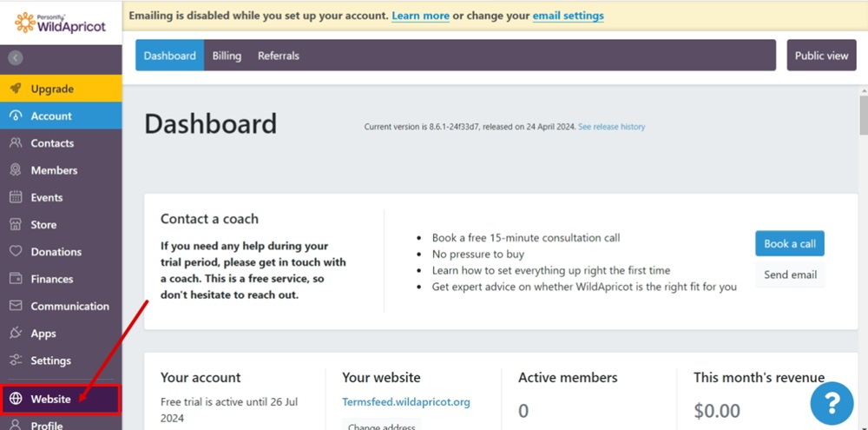Open Contacts in the sidebar

click(61, 143)
